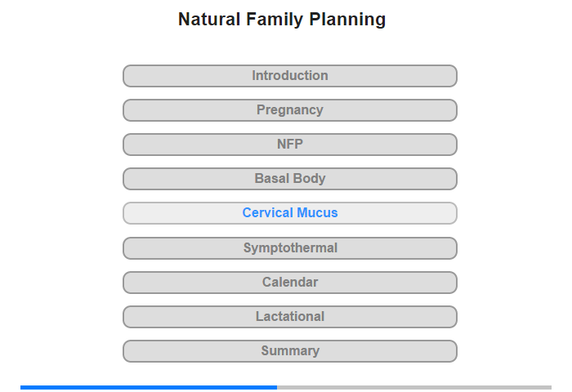
Task: Navigate to the Symptothermal section
Action: pos(289,248)
